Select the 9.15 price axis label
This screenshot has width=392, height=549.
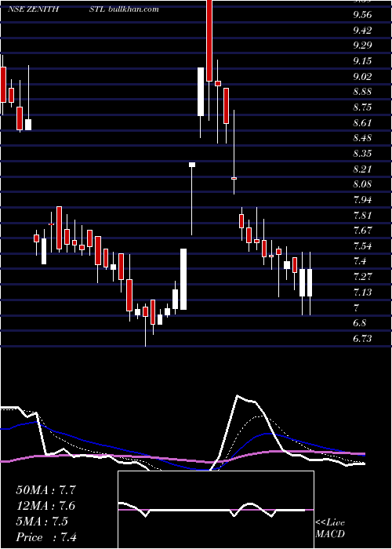click(x=362, y=62)
